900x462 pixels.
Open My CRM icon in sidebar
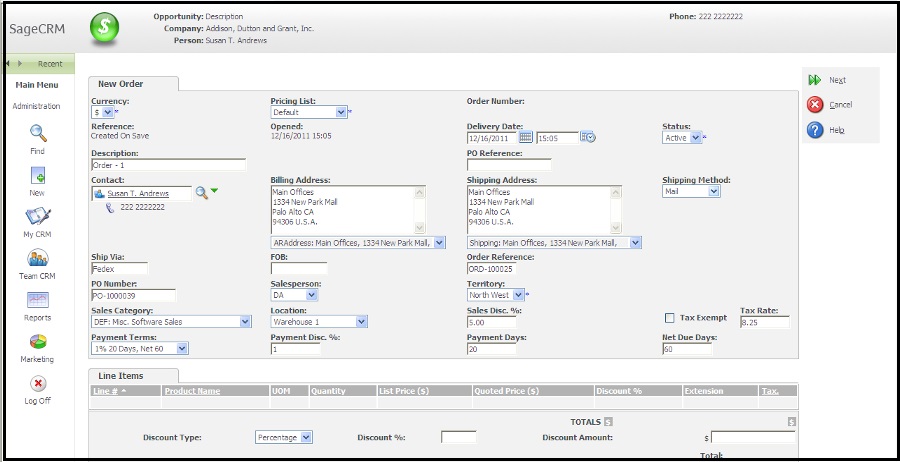tap(38, 217)
